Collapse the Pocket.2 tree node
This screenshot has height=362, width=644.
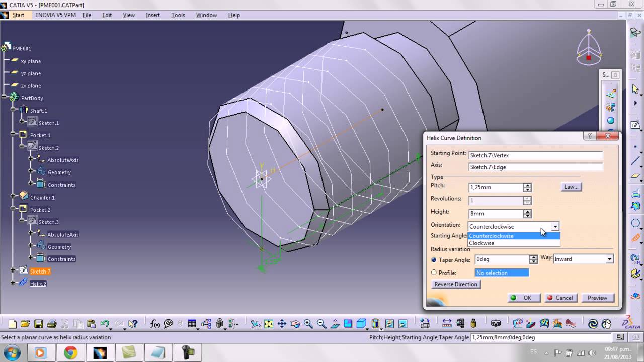13,209
